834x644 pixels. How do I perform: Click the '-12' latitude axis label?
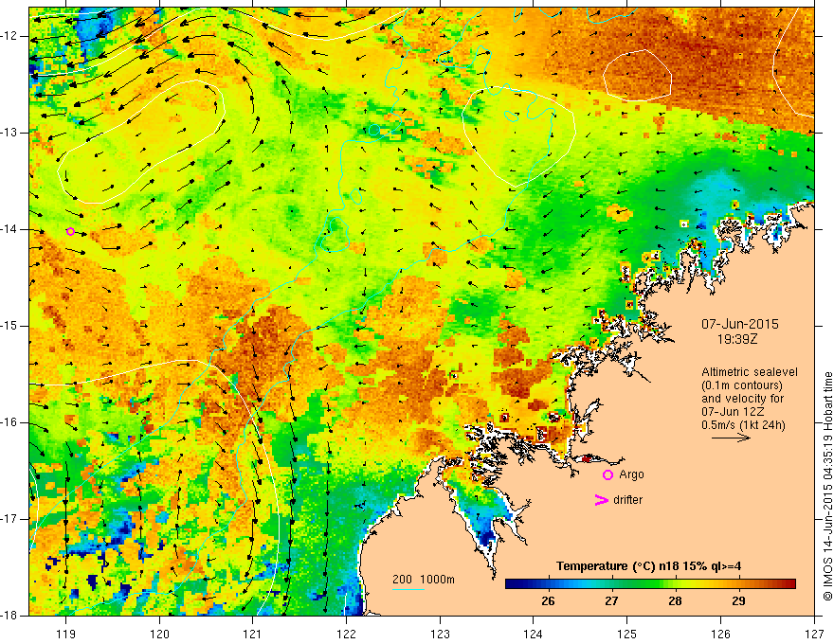(x=9, y=36)
